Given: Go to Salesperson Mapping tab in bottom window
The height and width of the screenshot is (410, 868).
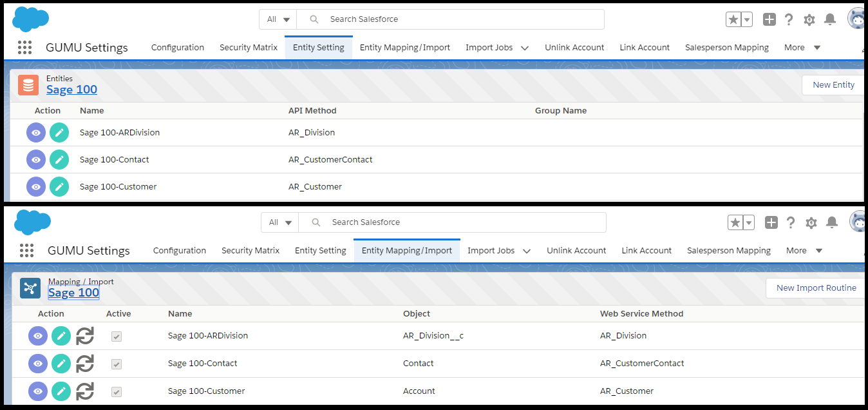Looking at the screenshot, I should click(729, 251).
